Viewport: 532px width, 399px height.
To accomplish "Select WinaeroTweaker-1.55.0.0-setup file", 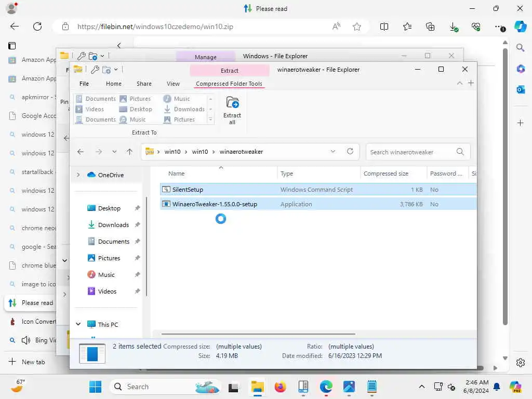I will pos(318,204).
